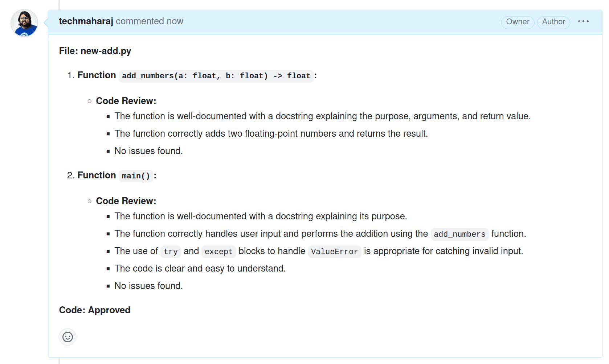The image size is (609, 364).
Task: Click 'The code is clear and easy to understand.'
Action: [200, 269]
